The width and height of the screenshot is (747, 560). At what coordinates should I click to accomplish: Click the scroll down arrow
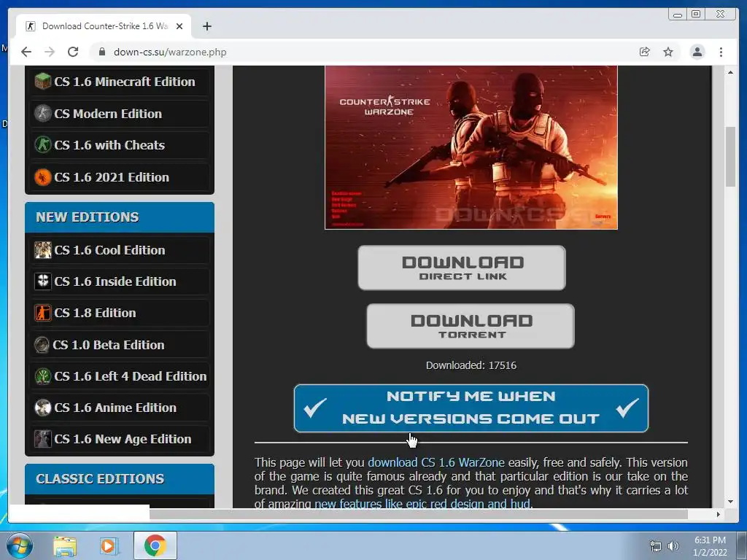point(730,502)
